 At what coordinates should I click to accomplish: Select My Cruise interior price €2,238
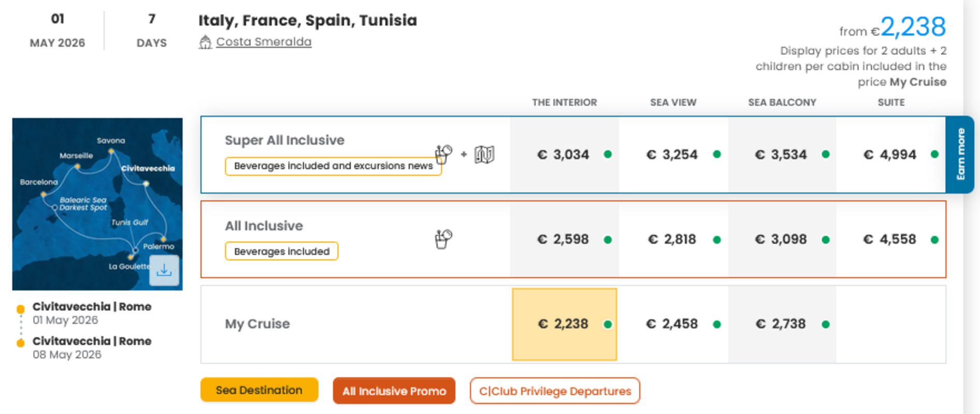click(x=564, y=324)
